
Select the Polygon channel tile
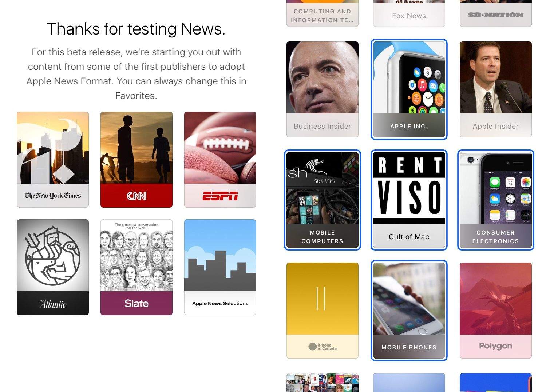(x=496, y=311)
